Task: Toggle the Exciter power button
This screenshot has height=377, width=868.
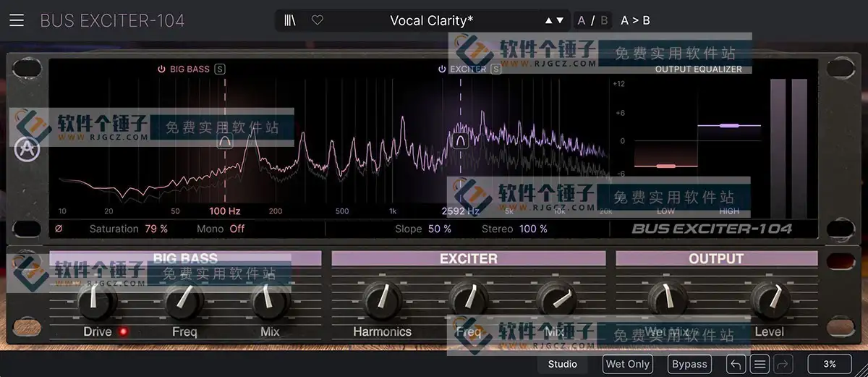Action: click(x=441, y=69)
